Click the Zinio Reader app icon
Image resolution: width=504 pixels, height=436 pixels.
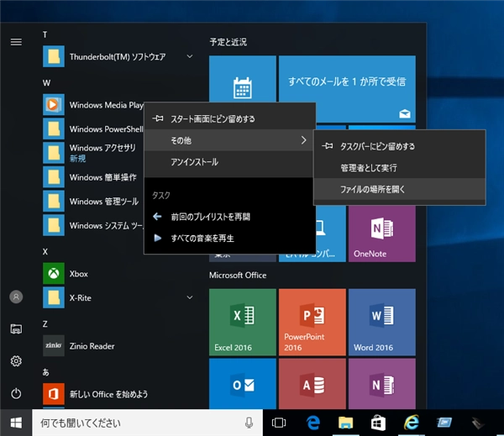[54, 345]
